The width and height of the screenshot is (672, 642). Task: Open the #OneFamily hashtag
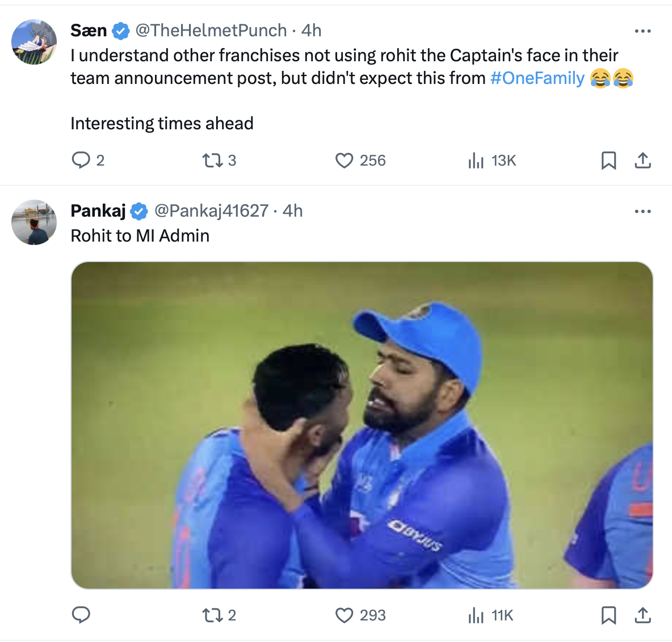pos(537,78)
